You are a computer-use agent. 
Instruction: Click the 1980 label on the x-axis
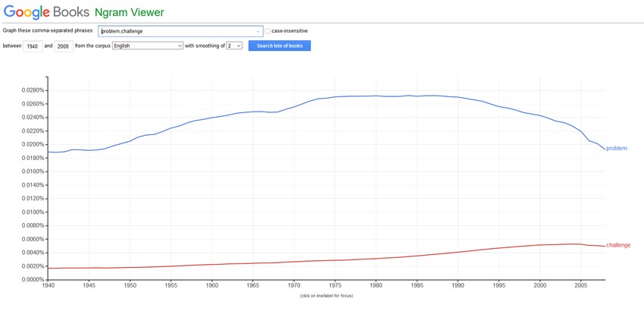pyautogui.click(x=376, y=286)
